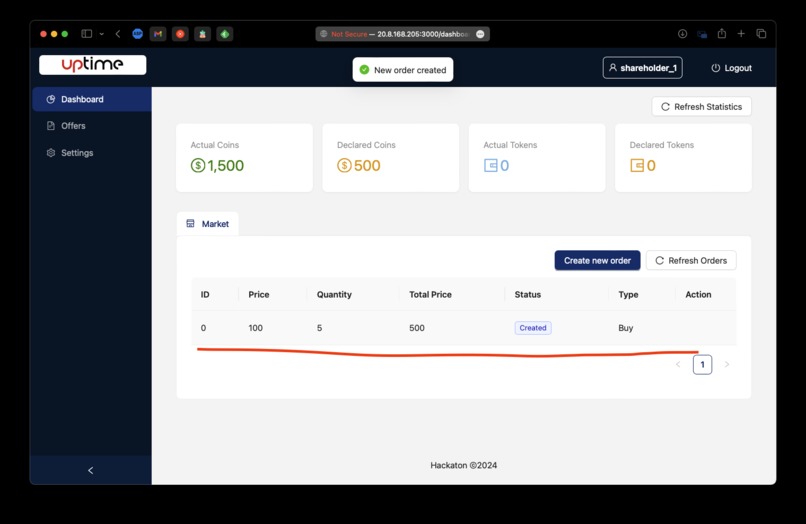Screen dimensions: 806x524
Task: Click the Declared Coins value 500
Action: [367, 166]
